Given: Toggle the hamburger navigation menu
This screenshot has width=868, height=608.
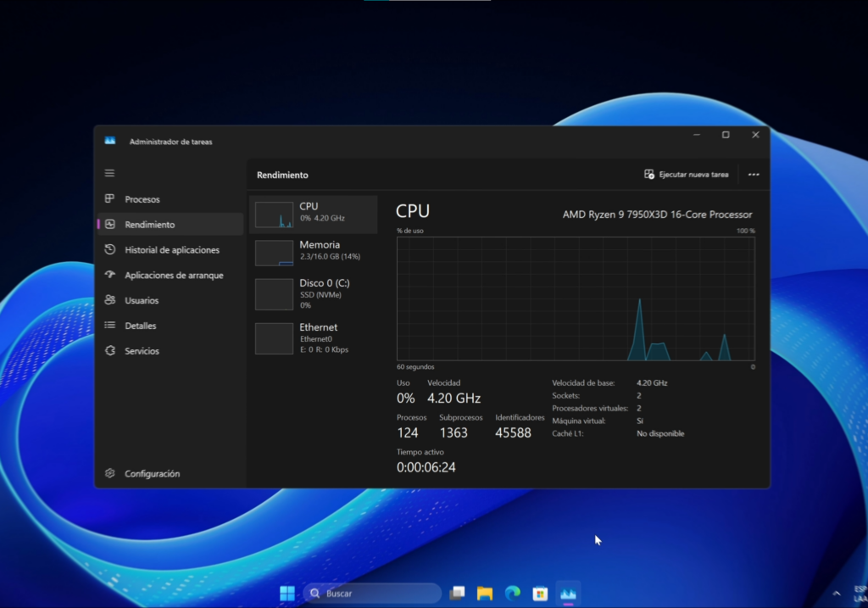Looking at the screenshot, I should [x=109, y=173].
